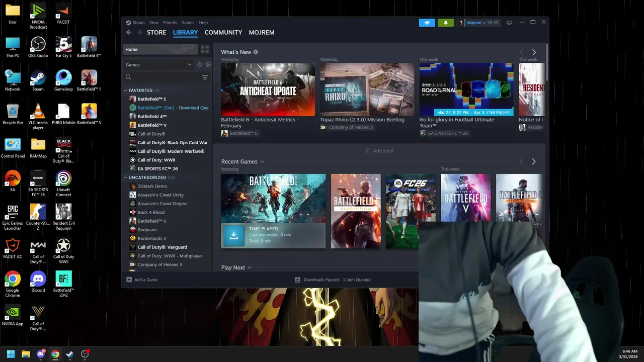Select Back 4 Blood in library list
Viewport: 644px width, 362px height.
pos(151,212)
